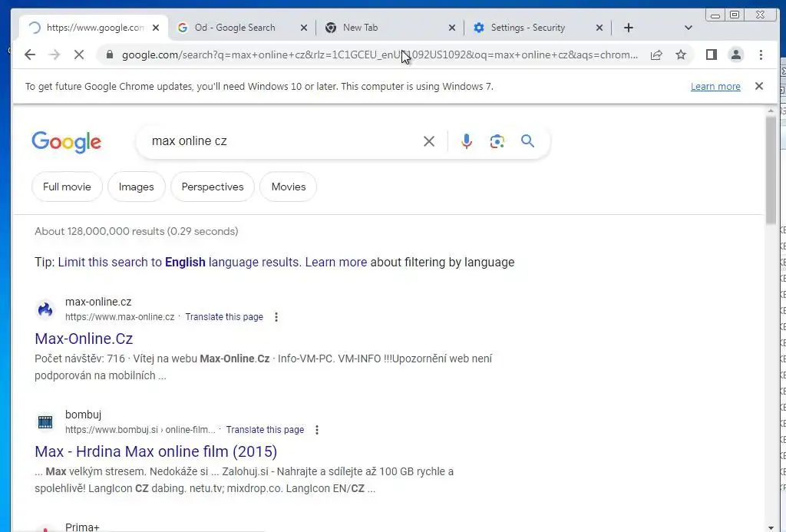Go back to the previous page
Viewport: 786px width, 532px height.
[30, 55]
